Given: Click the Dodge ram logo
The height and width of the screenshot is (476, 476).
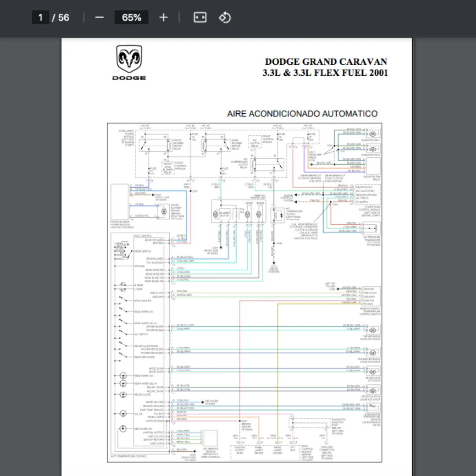Looking at the screenshot, I should pos(129,59).
